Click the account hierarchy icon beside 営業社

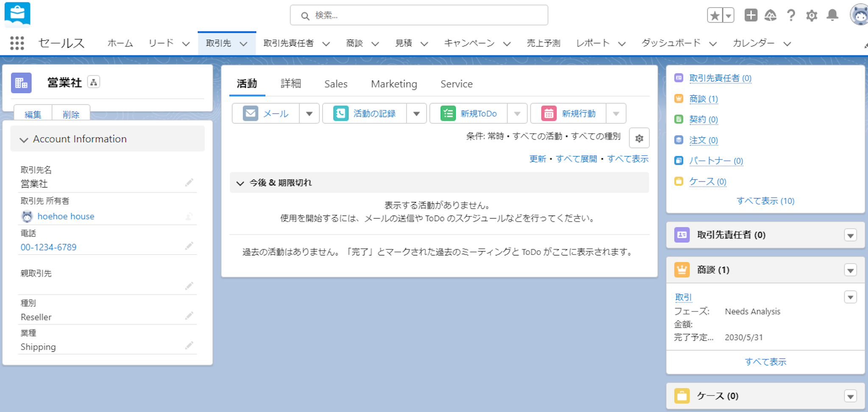94,82
